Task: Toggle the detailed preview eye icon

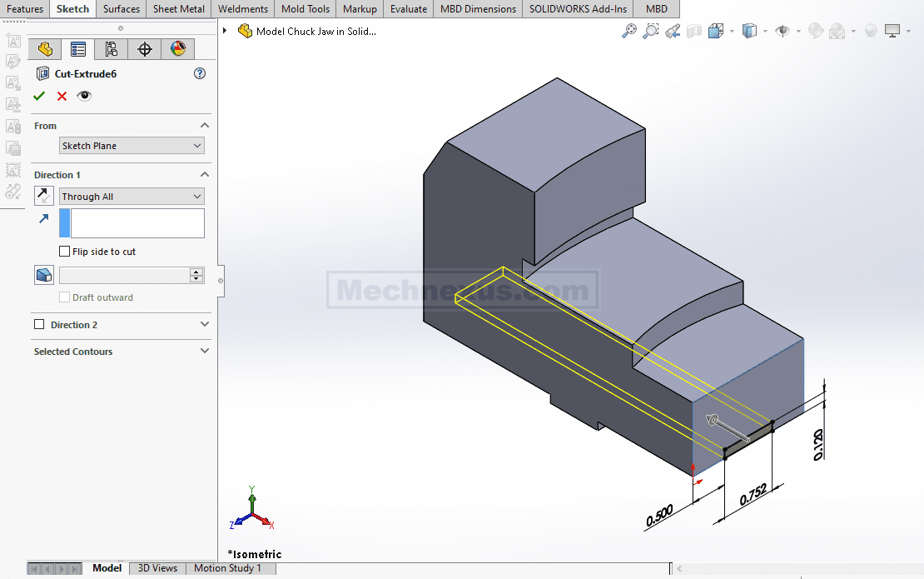Action: point(84,96)
